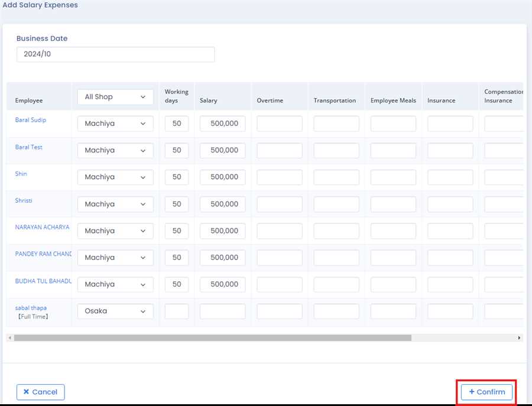Click Insurance field for PANDEY RAM CHANDRA
Viewport: 532px width, 406px height.
pos(450,258)
